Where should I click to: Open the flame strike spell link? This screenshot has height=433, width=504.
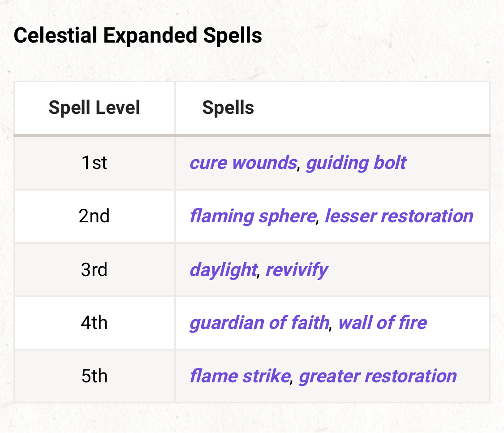pos(239,376)
